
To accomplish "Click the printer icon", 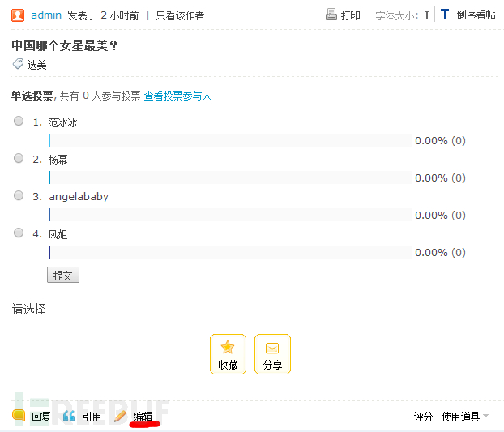I will tap(331, 15).
